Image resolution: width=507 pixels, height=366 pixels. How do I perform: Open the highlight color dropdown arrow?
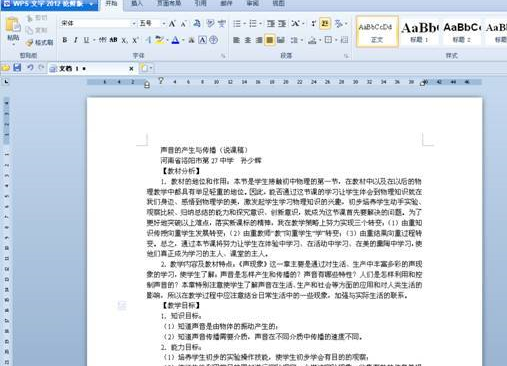(x=167, y=41)
